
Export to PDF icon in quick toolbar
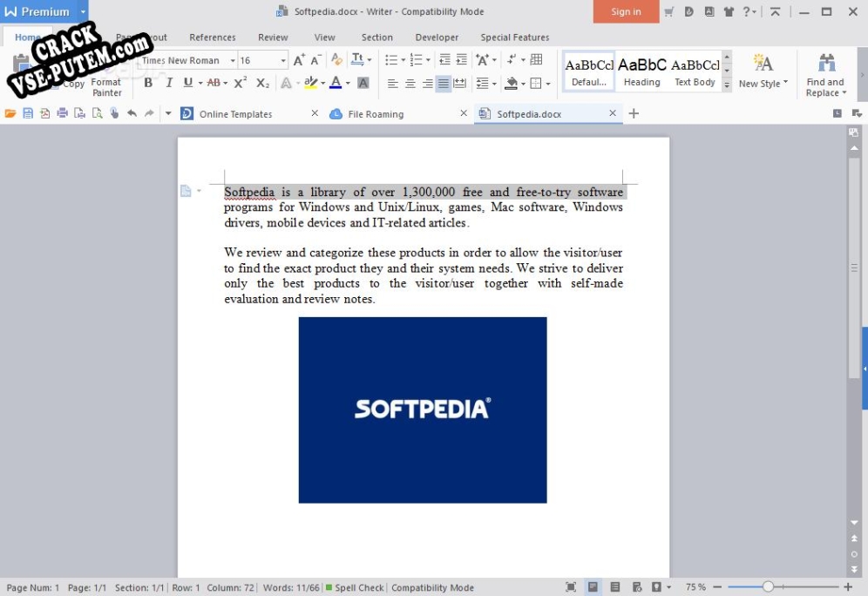pyautogui.click(x=44, y=113)
